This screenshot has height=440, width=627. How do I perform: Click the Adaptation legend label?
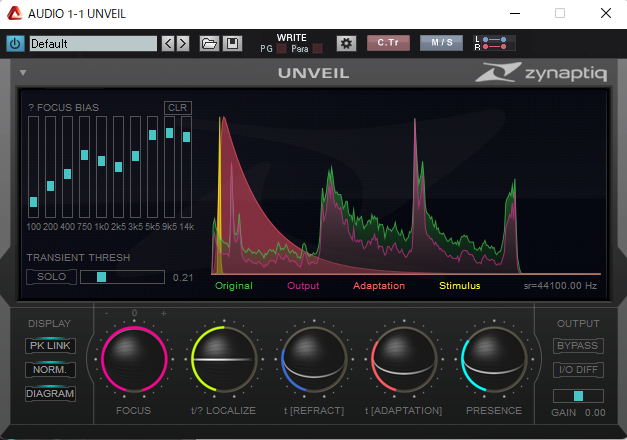tap(379, 286)
